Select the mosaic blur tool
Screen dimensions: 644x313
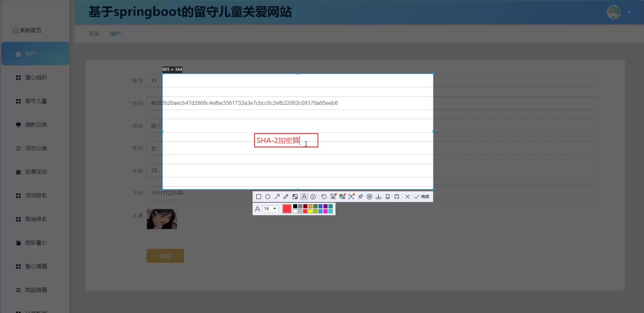[295, 197]
